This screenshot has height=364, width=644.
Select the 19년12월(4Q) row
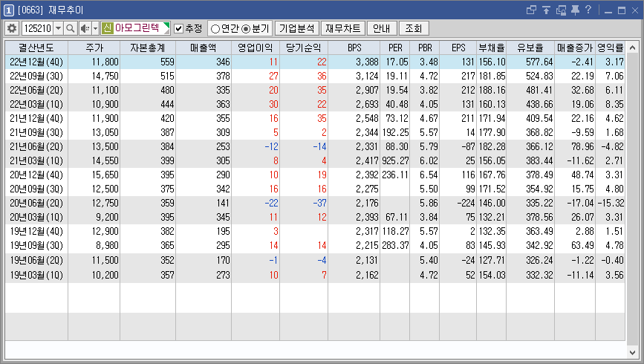click(x=315, y=231)
